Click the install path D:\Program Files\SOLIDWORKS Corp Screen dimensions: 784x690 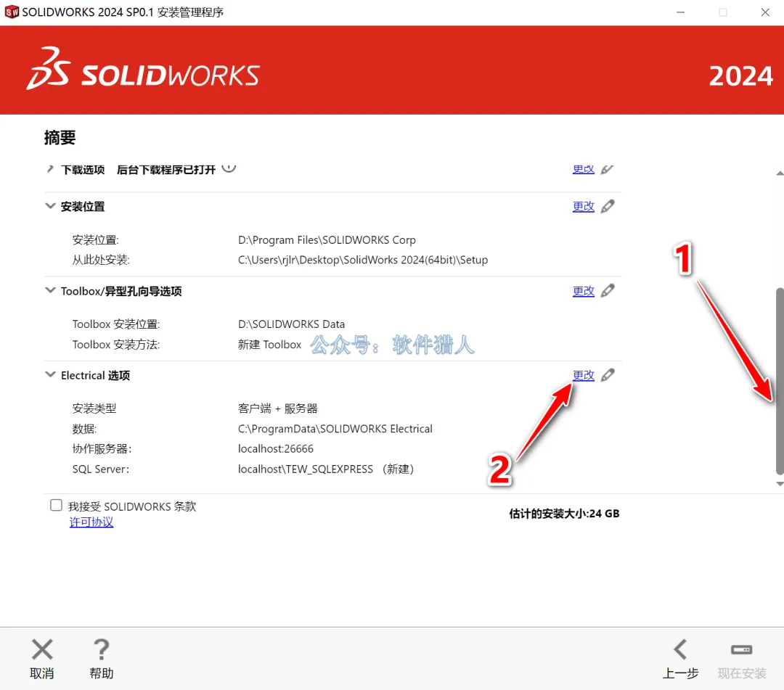pos(327,240)
